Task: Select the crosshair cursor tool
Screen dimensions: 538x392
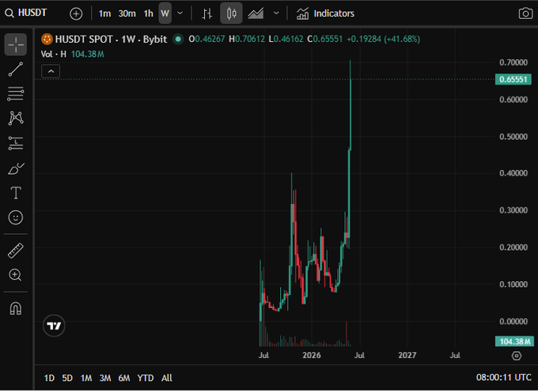Action: coord(16,44)
